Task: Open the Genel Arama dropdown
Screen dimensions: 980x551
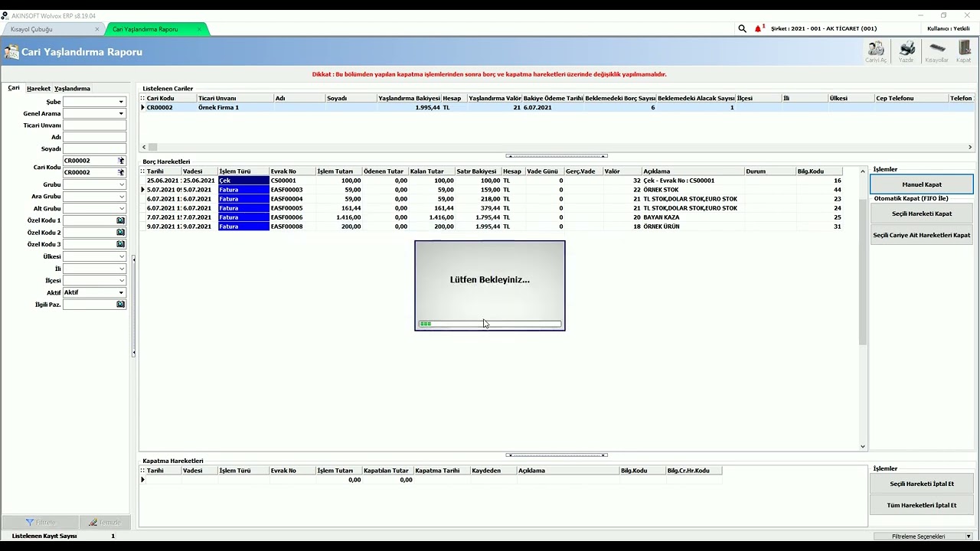Action: coord(121,113)
